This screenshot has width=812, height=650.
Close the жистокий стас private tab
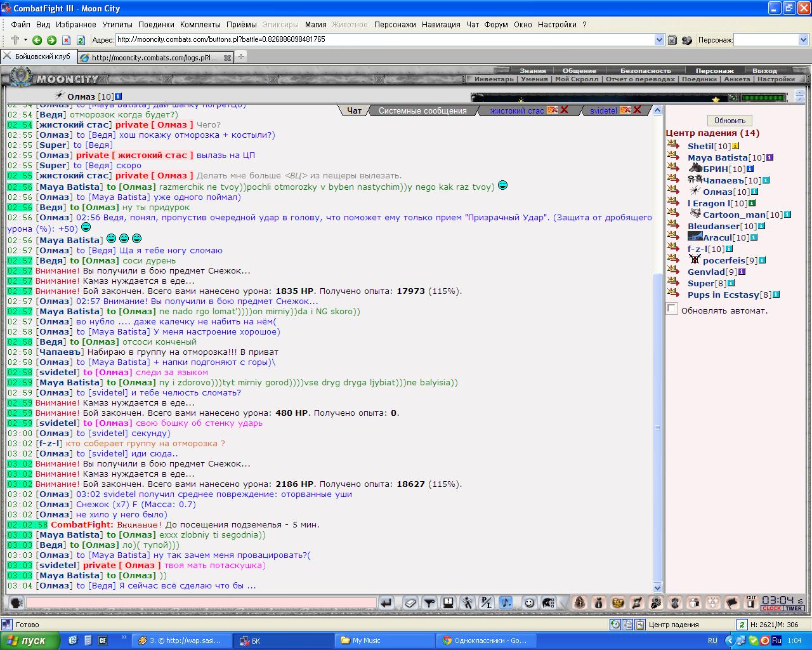564,110
